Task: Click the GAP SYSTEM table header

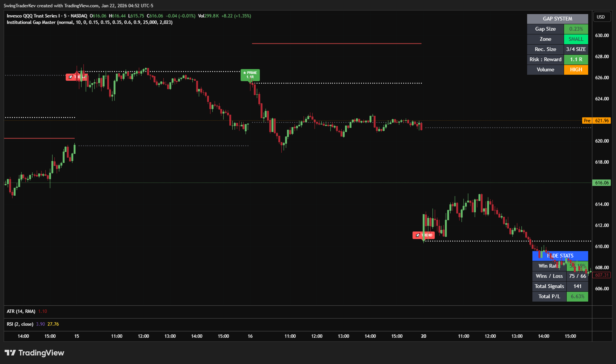Action: 557,19
